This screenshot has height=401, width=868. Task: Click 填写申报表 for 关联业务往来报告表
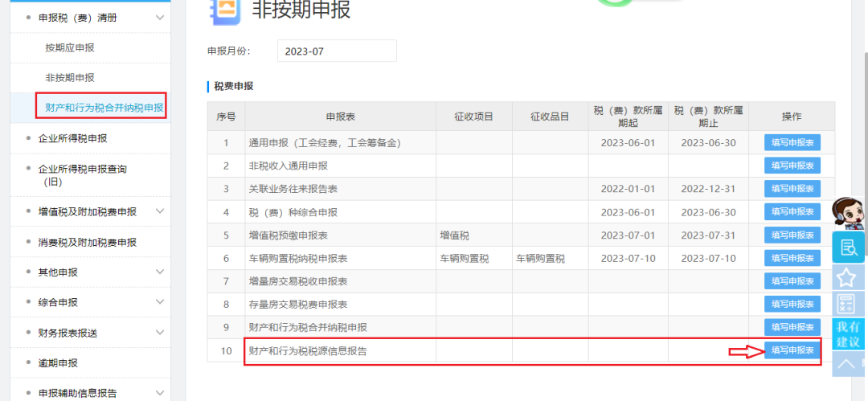coord(792,188)
